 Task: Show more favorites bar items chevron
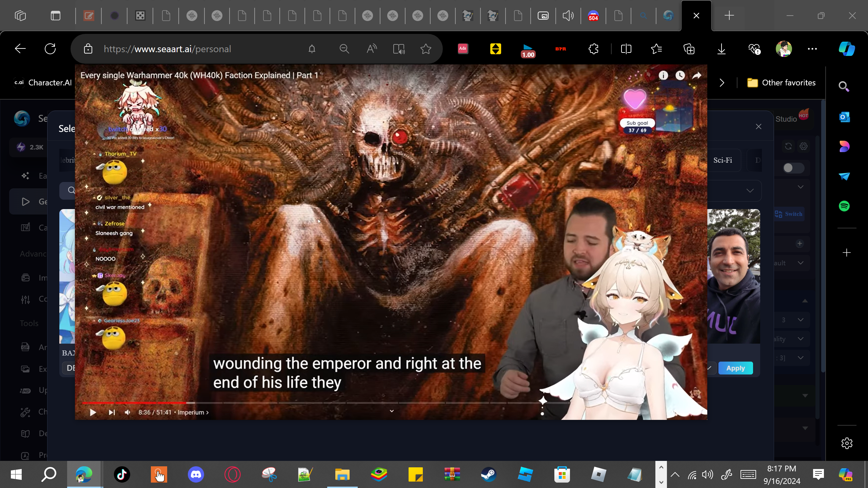click(x=722, y=83)
